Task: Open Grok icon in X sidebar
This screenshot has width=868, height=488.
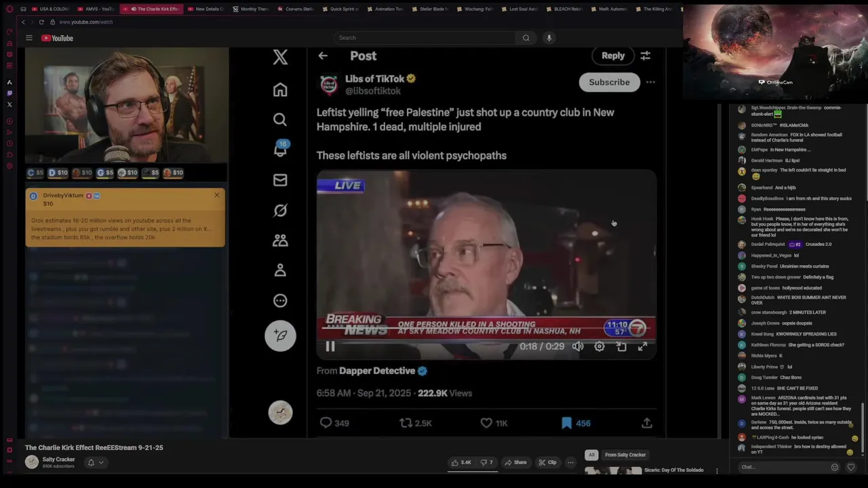Action: pos(280,210)
